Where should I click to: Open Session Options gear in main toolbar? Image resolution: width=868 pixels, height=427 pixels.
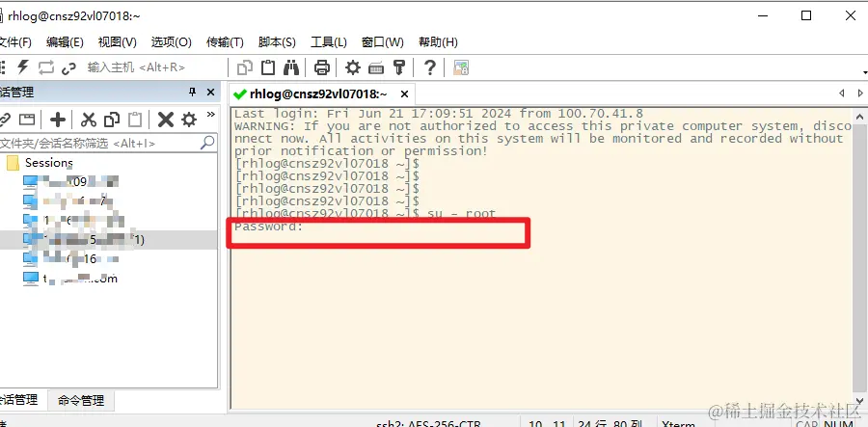click(x=353, y=67)
